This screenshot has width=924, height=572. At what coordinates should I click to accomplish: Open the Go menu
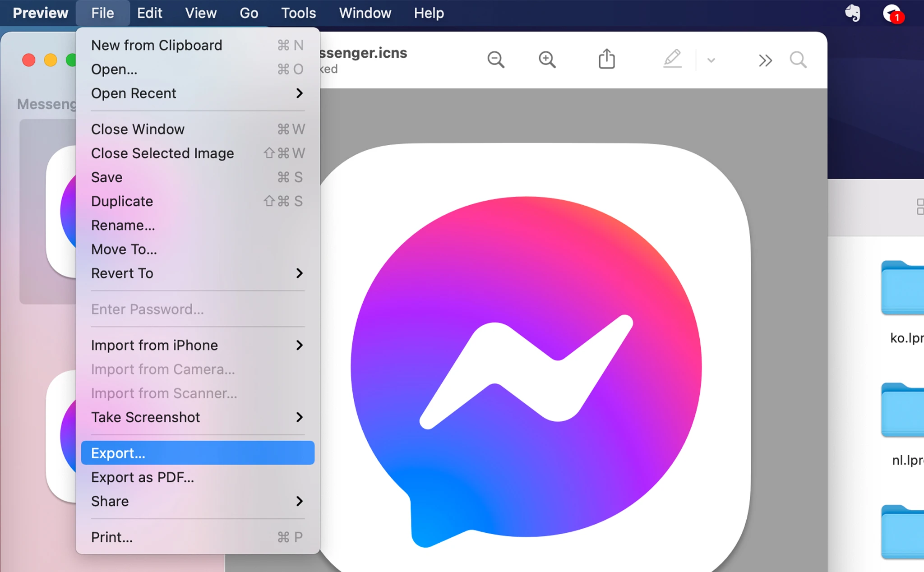249,13
